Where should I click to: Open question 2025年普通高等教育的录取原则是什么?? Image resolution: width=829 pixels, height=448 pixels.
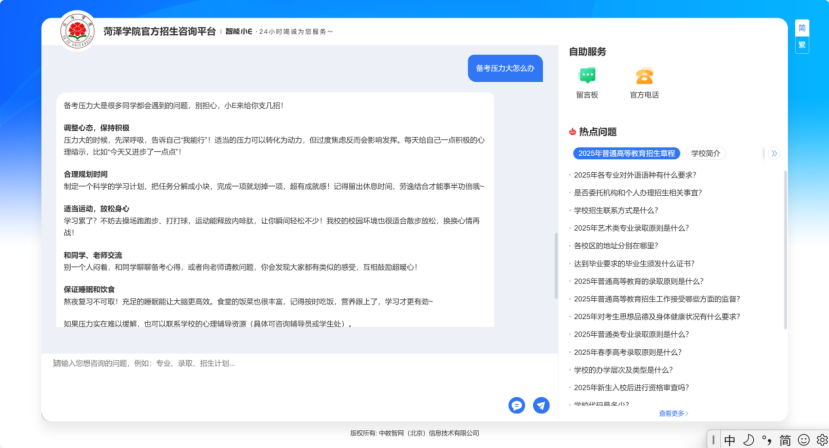pyautogui.click(x=639, y=281)
